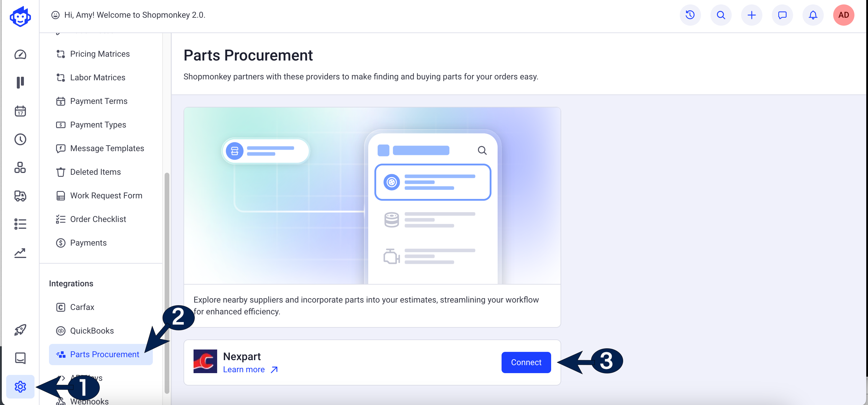Select QuickBooks under Integrations
This screenshot has width=868, height=405.
point(92,331)
